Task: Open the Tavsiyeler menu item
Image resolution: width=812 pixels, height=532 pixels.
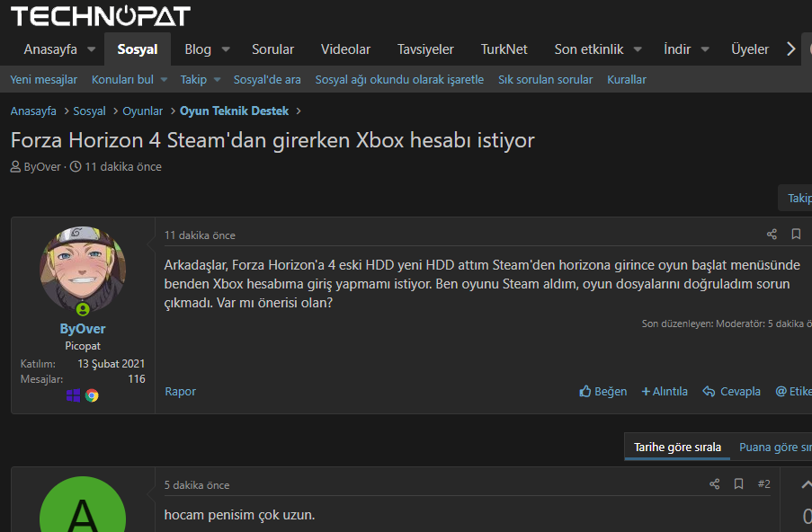Action: pyautogui.click(x=425, y=49)
